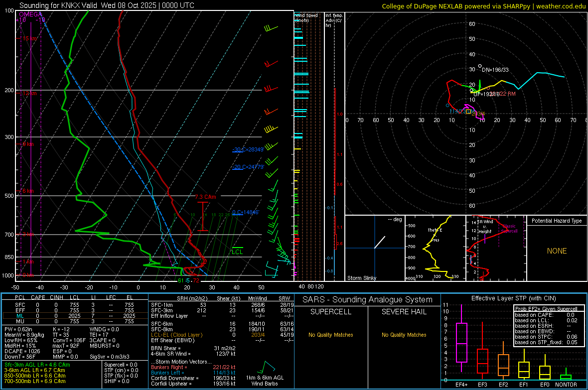Select the MU parcel row
The image size is (588, 390).
coord(75,321)
